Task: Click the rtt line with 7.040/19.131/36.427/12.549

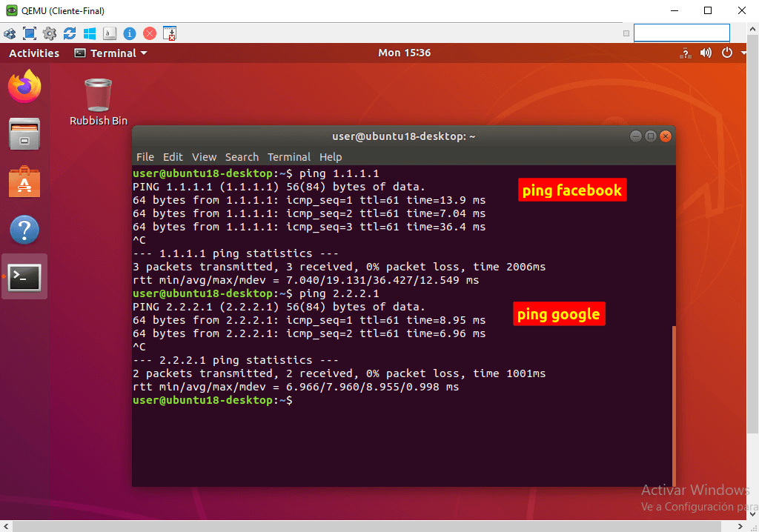Action: pos(305,280)
